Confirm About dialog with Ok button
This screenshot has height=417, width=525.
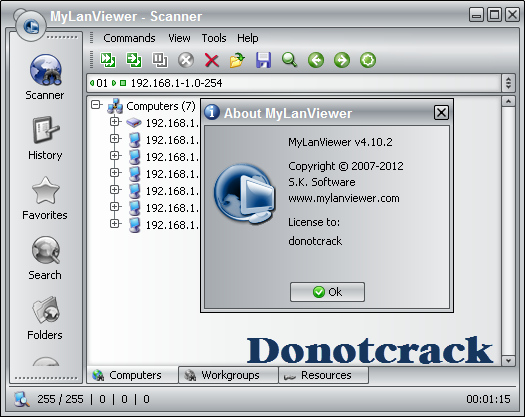coord(327,292)
